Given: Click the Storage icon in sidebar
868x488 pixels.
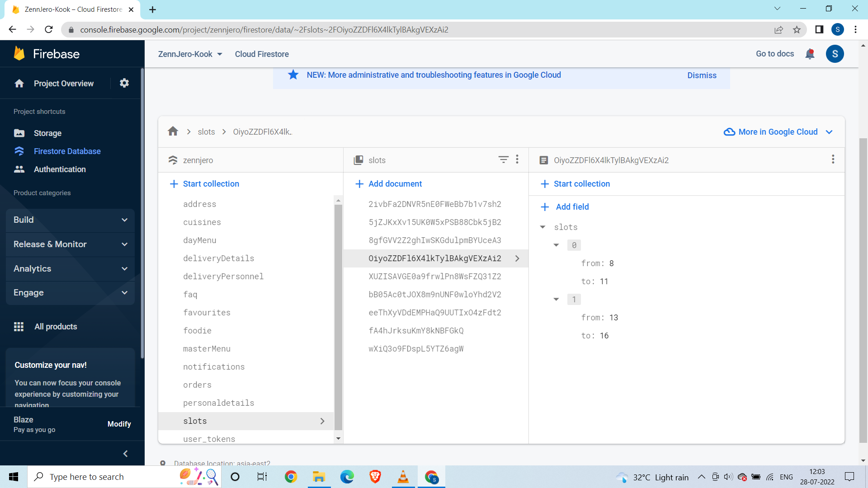Looking at the screenshot, I should point(19,132).
